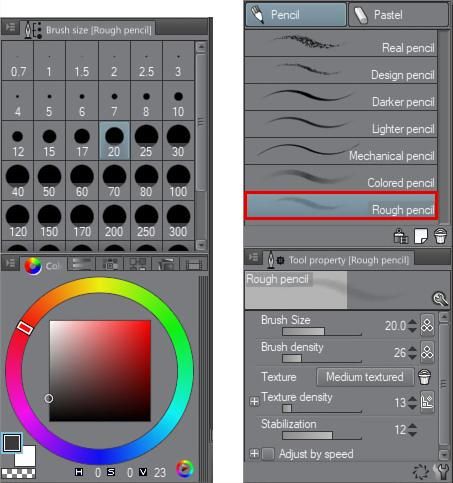Click the Stabilization slider
Viewport: 453px width, 483px height.
[322, 436]
